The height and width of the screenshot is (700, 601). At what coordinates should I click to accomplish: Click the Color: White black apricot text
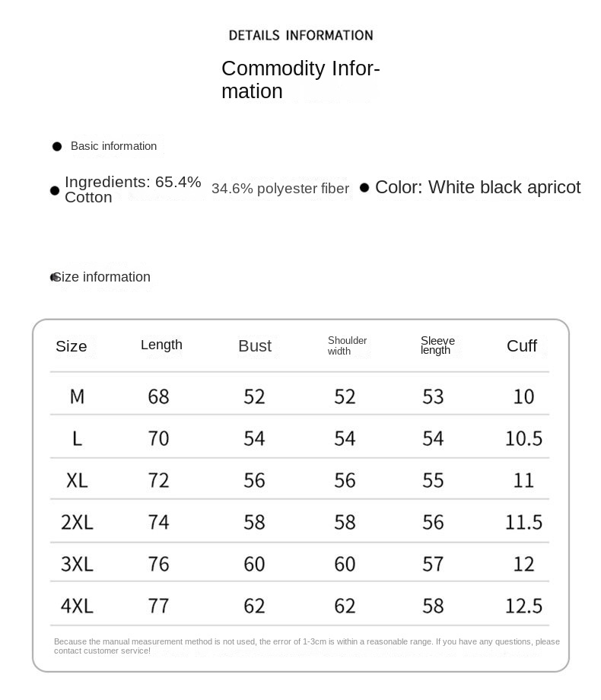(x=478, y=187)
